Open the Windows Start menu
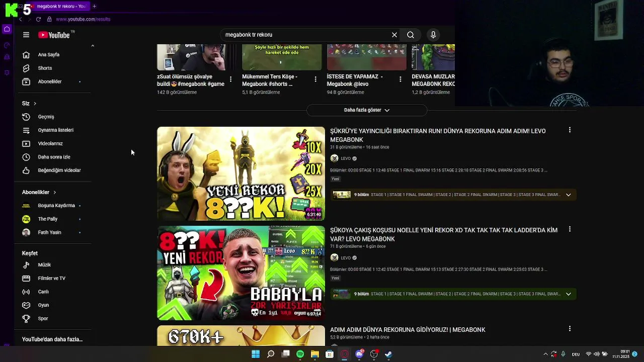 pyautogui.click(x=256, y=354)
